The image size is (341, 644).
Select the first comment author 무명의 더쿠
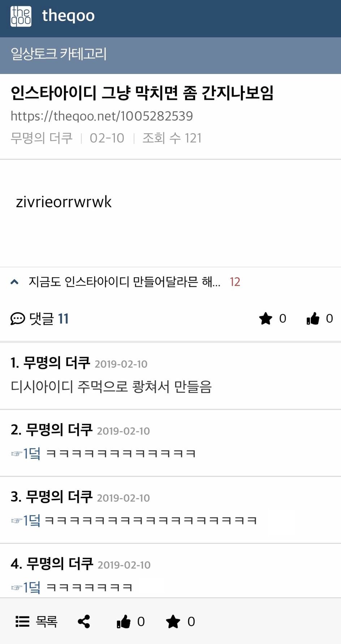(57, 362)
